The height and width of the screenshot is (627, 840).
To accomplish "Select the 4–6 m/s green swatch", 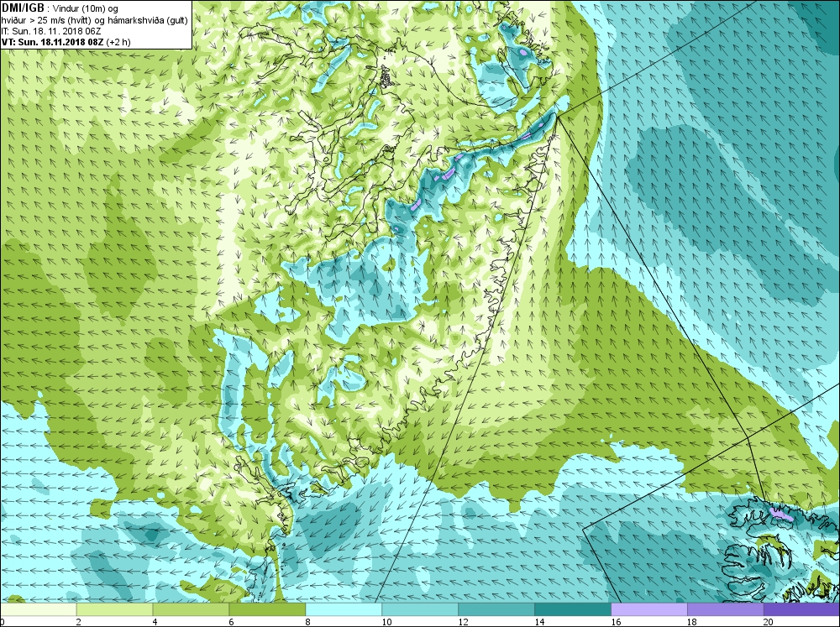I will coord(191,609).
